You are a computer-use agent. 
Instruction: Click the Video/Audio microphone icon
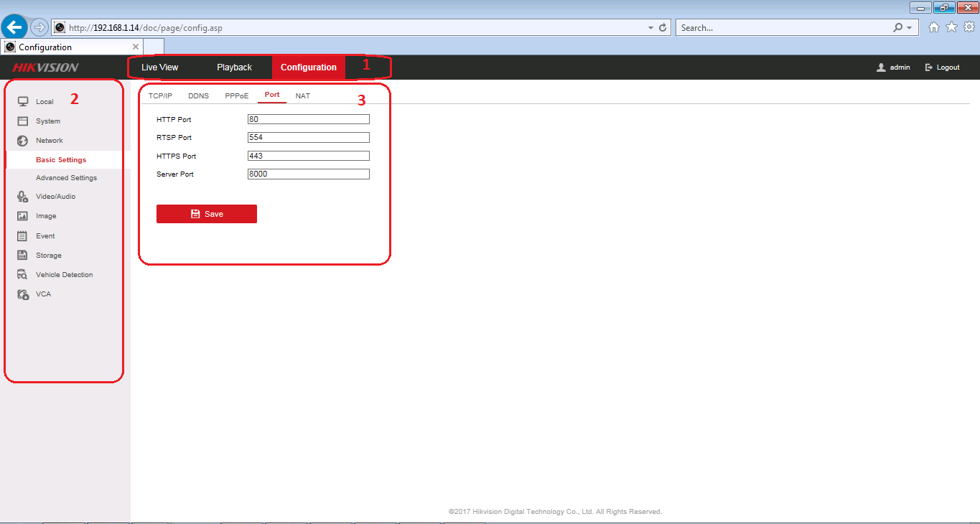pyautogui.click(x=23, y=197)
